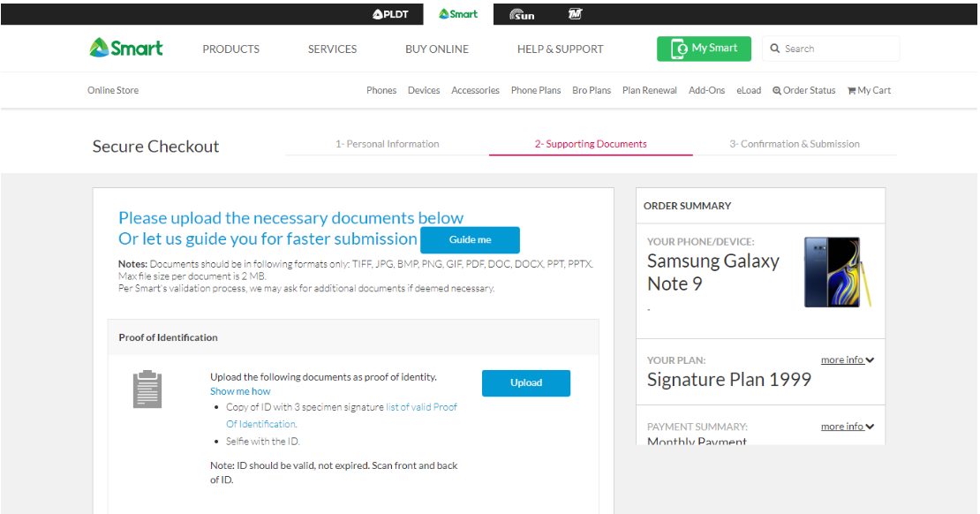Open the Add-Ons page
Viewport: 980px width, 514px height.
[707, 90]
